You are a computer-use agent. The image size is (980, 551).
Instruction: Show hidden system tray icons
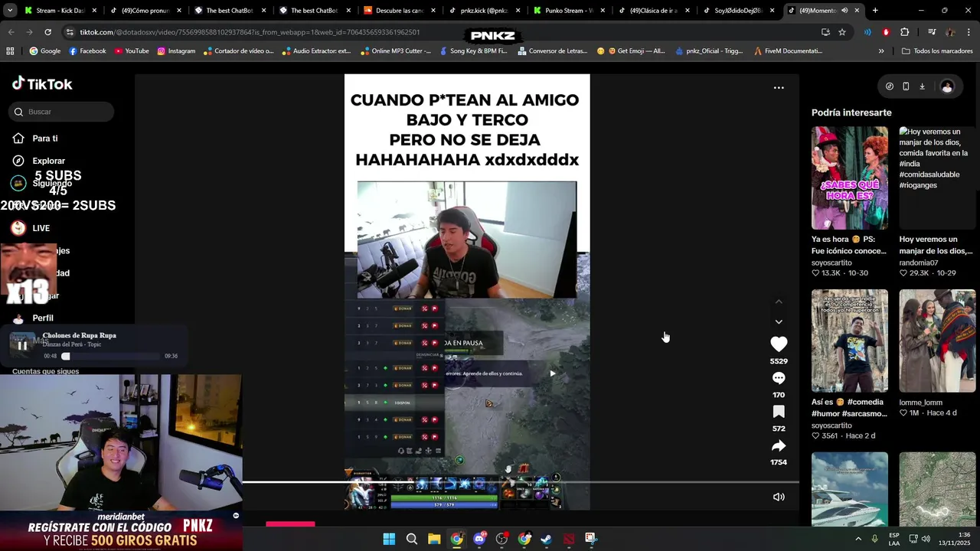pos(858,539)
